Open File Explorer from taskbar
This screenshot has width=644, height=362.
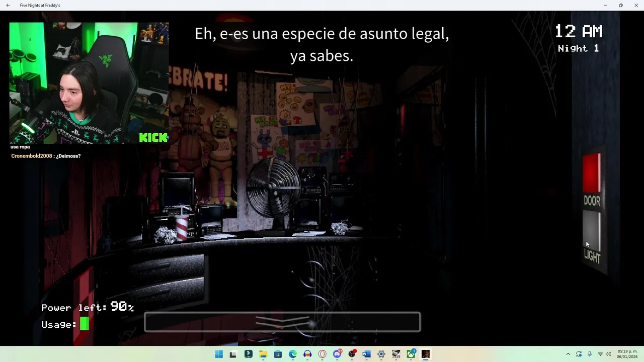coord(263,354)
